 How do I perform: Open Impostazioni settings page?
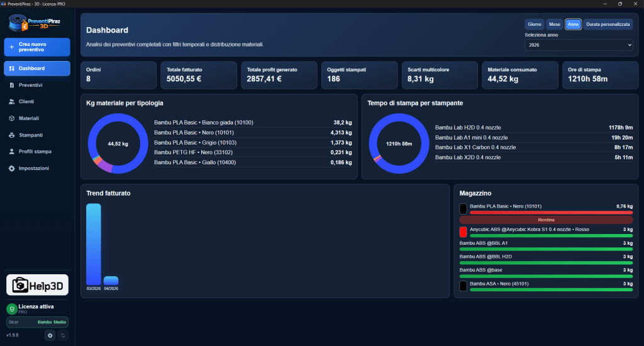37,169
